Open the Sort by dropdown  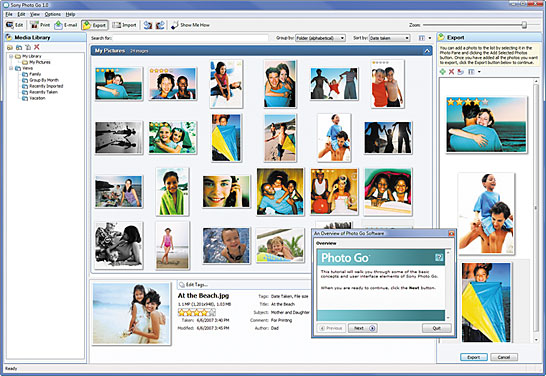pyautogui.click(x=390, y=38)
